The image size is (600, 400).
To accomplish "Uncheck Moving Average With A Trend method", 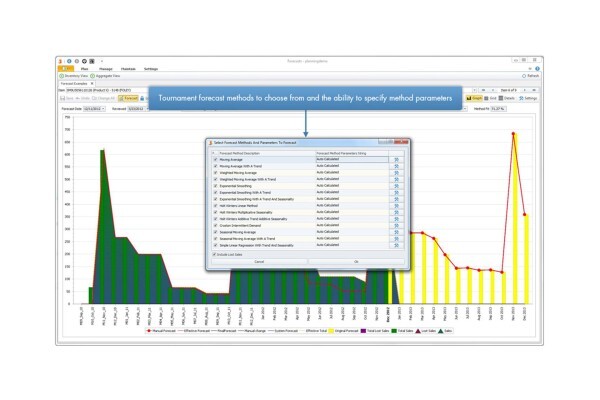I will coord(215,166).
